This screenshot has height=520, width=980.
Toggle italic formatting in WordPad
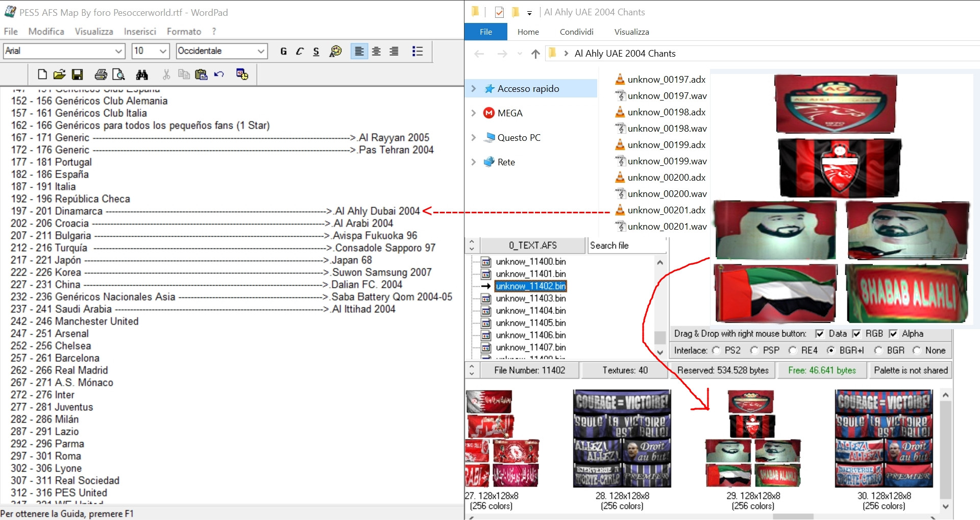(300, 51)
